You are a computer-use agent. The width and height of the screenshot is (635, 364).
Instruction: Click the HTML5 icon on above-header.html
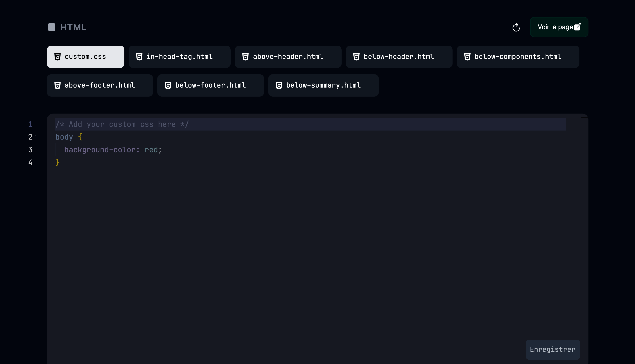(246, 57)
